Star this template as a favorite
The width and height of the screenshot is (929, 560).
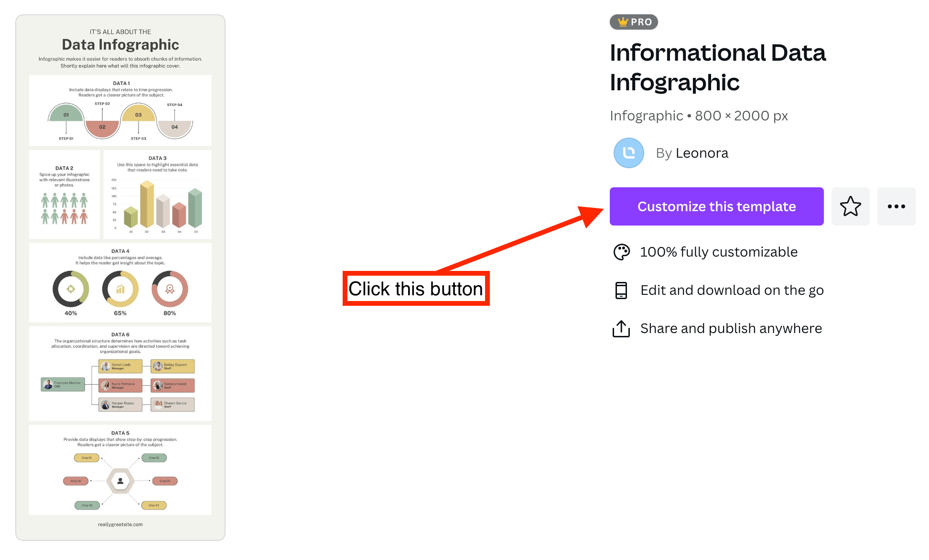point(850,206)
